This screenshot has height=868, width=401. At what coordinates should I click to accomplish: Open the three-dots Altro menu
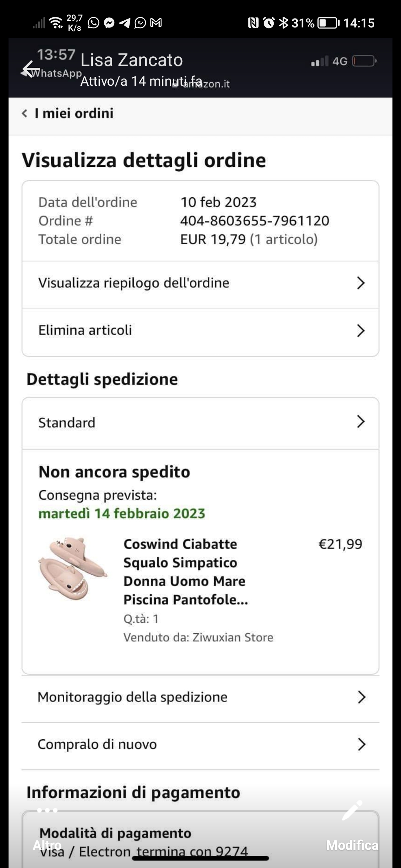[48, 810]
